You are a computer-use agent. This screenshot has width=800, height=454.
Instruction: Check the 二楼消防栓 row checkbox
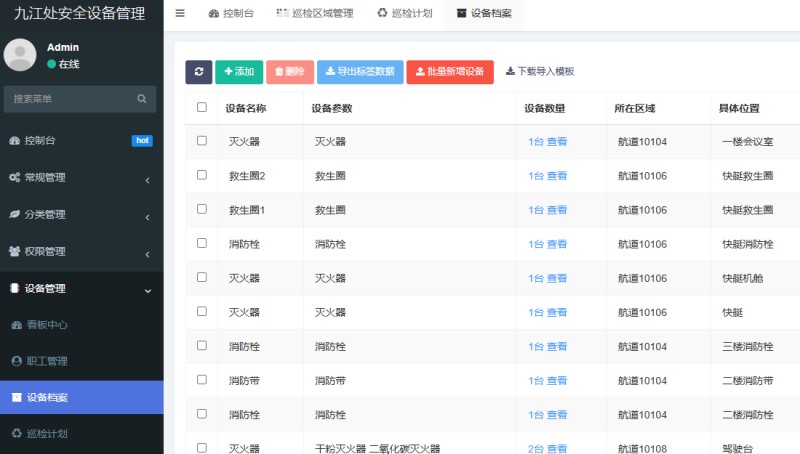(x=202, y=414)
